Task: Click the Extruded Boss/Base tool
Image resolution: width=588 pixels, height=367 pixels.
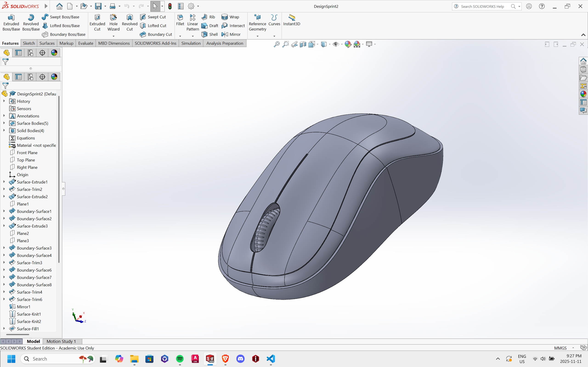Action: coord(11,23)
